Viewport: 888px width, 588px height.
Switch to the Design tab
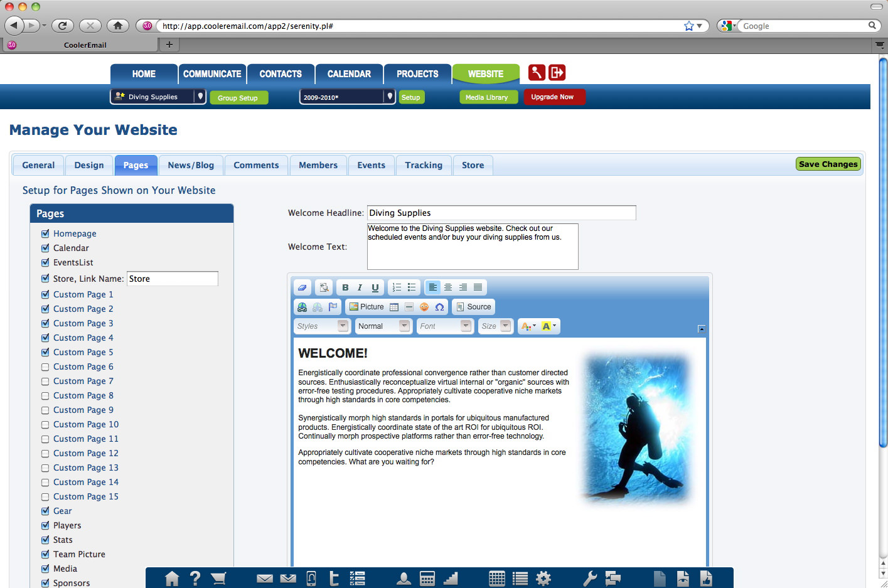pyautogui.click(x=89, y=165)
